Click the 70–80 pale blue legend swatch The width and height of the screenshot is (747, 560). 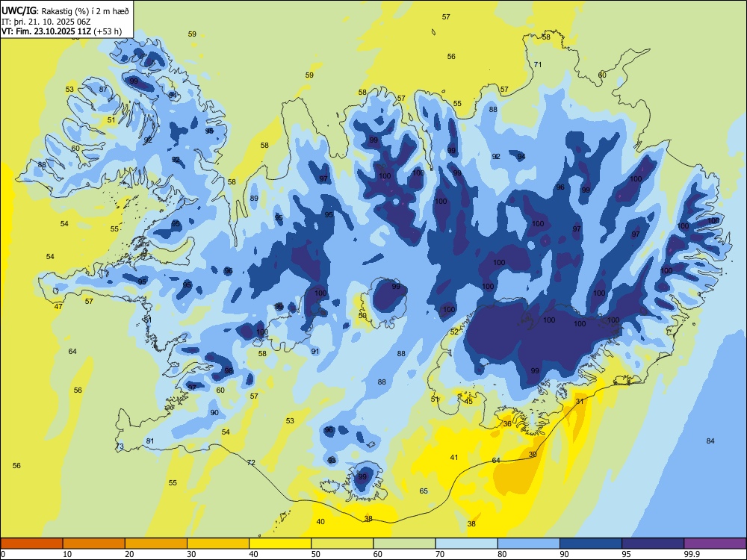(466, 544)
